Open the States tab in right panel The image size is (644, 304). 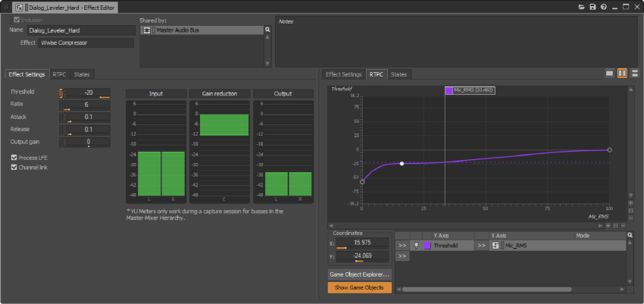399,74
